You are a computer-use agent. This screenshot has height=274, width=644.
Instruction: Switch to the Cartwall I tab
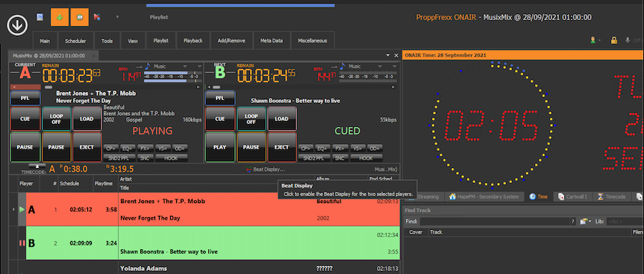point(572,197)
